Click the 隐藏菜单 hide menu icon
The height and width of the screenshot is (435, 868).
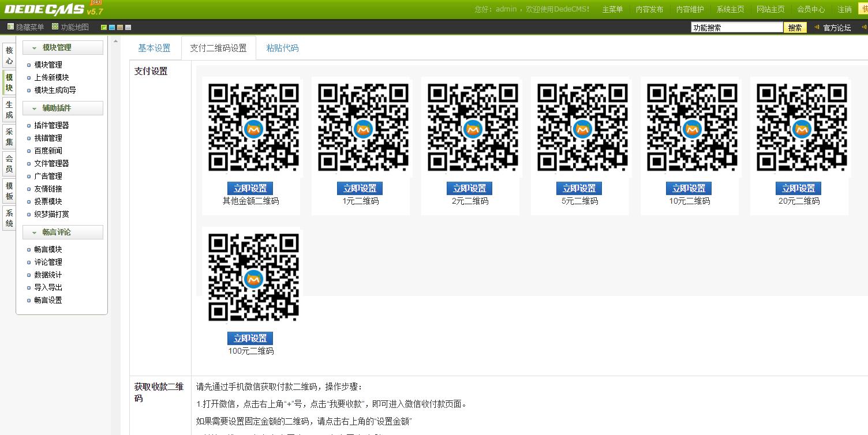(10, 27)
